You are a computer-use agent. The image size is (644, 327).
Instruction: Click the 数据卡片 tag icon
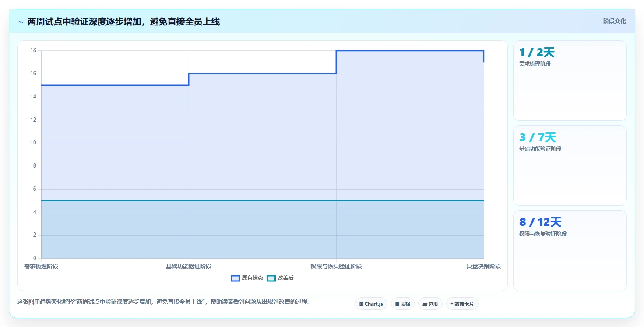click(x=452, y=304)
